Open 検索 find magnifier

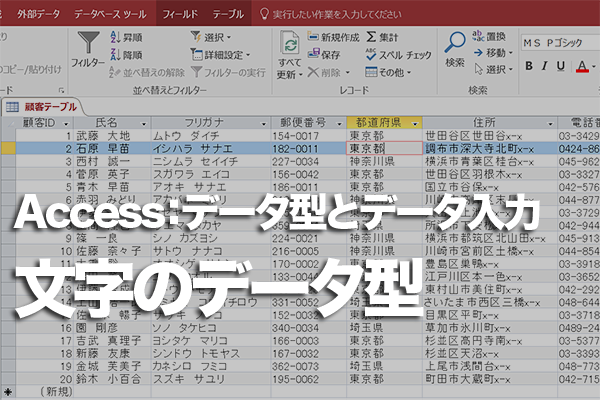point(455,50)
